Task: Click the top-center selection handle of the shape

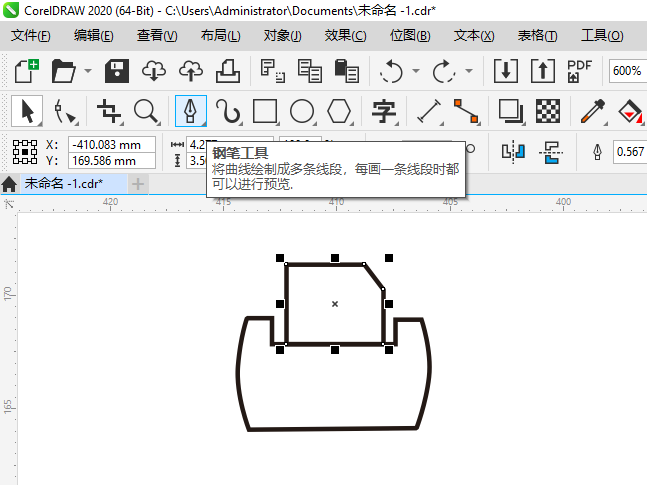Action: pyautogui.click(x=335, y=258)
